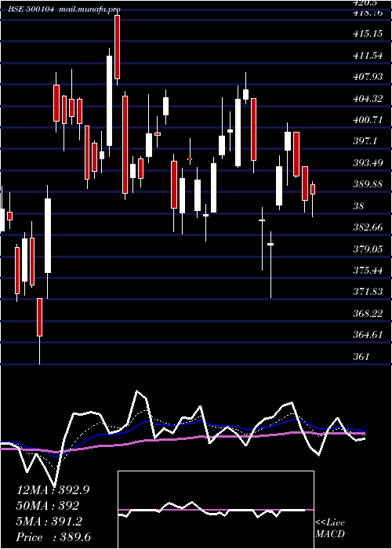This screenshot has width=392, height=549.
Task: Click the MACD inset chart panel
Action: [216, 510]
